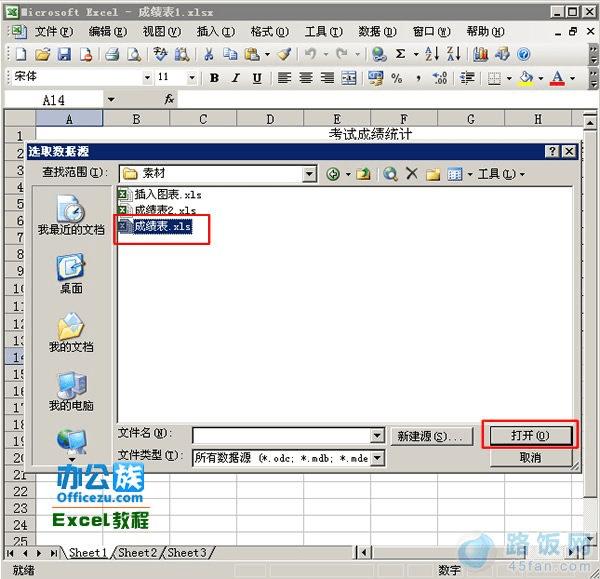
Task: Open the 工具(L) dropdown in dialog
Action: (x=501, y=174)
